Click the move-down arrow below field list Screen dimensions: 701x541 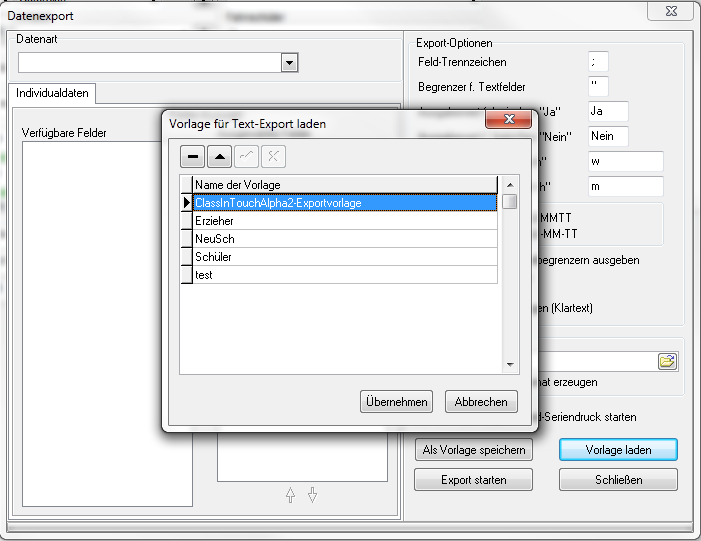coord(312,494)
